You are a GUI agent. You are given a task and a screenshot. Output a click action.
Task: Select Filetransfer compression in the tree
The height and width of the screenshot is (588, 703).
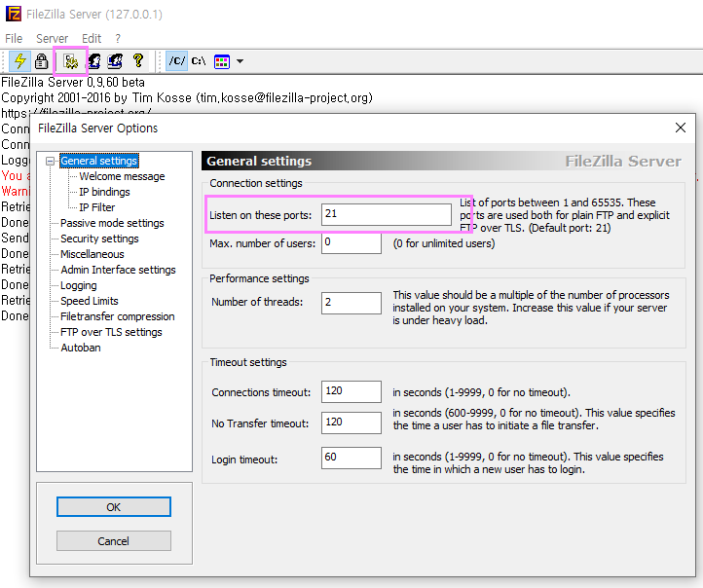click(x=118, y=316)
